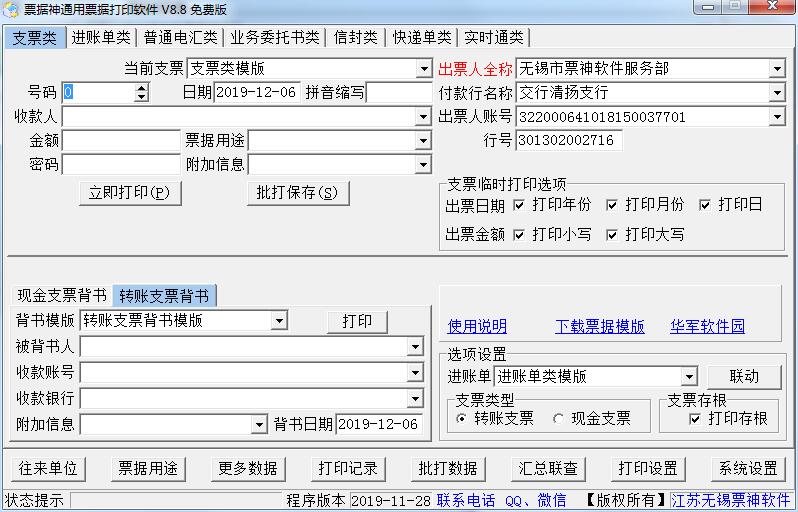Open 华军软件园 link
798x512 pixels.
(707, 326)
